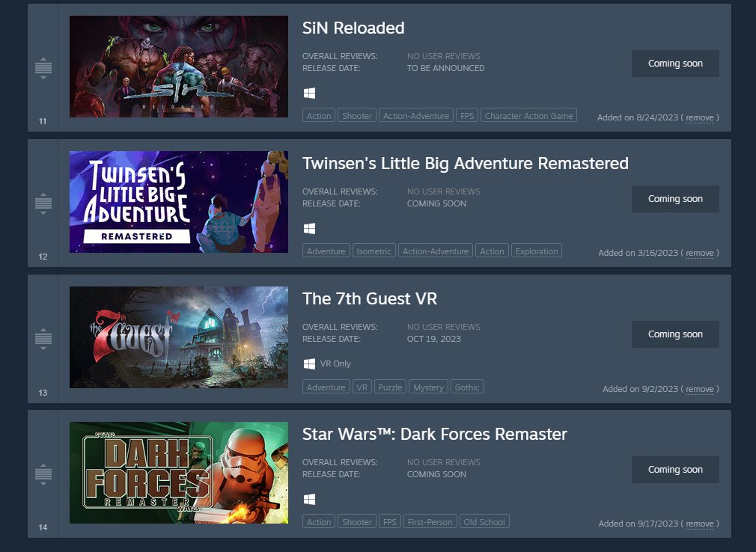Click the Windows icon under Twinsen's Little Big Adventure
756x552 pixels.
tap(310, 228)
